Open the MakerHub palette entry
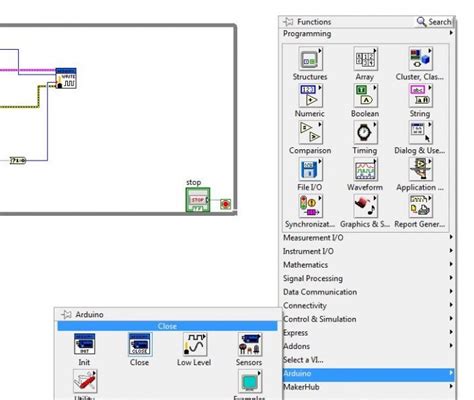The width and height of the screenshot is (474, 400). click(x=367, y=387)
